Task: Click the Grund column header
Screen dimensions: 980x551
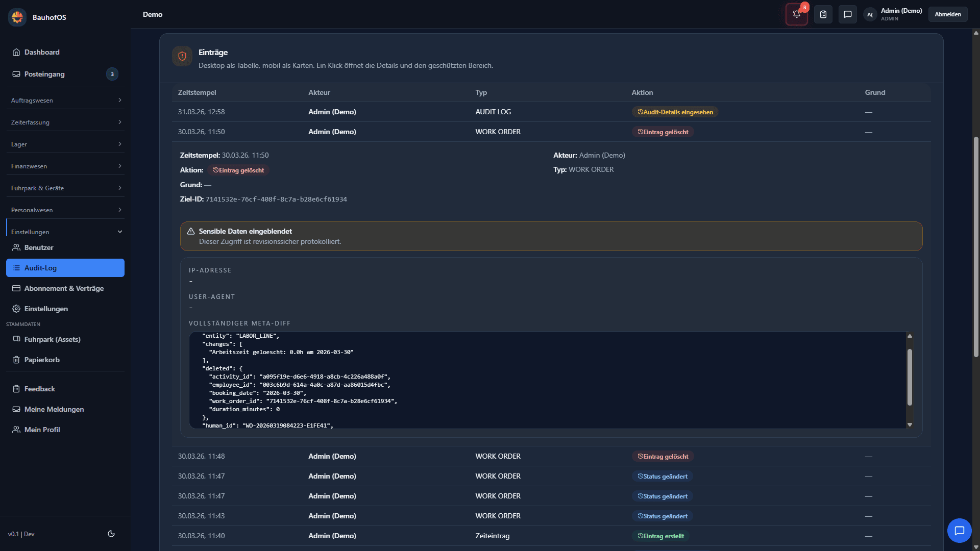Action: 875,92
